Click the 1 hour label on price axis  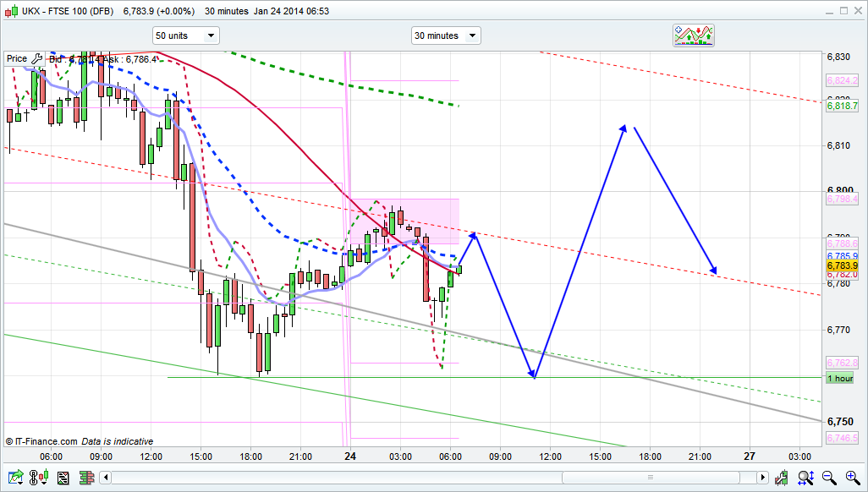click(x=839, y=378)
